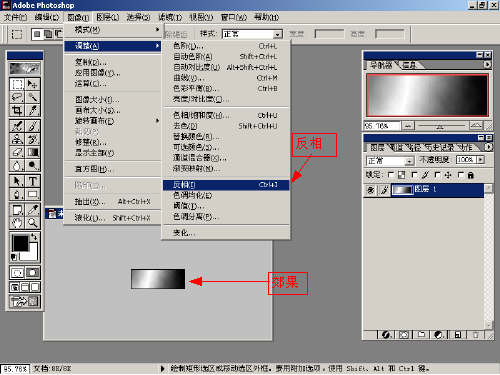Toggle layer 1 visibility eye
Screen dimensions: 500x375
(371, 190)
